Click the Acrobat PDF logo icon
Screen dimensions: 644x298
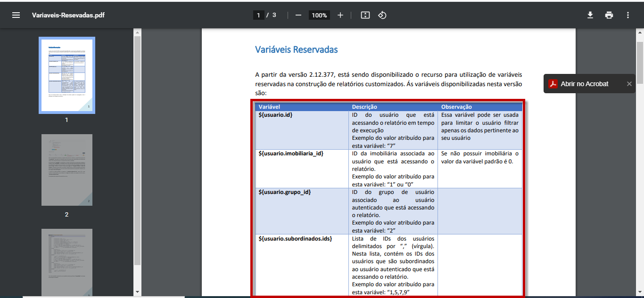point(553,84)
